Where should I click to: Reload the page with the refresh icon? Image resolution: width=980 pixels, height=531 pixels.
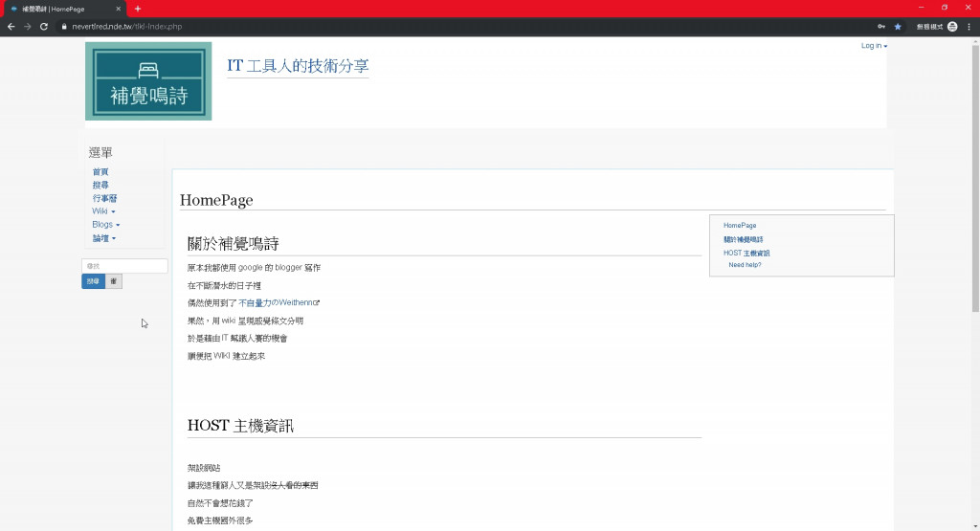[x=44, y=26]
